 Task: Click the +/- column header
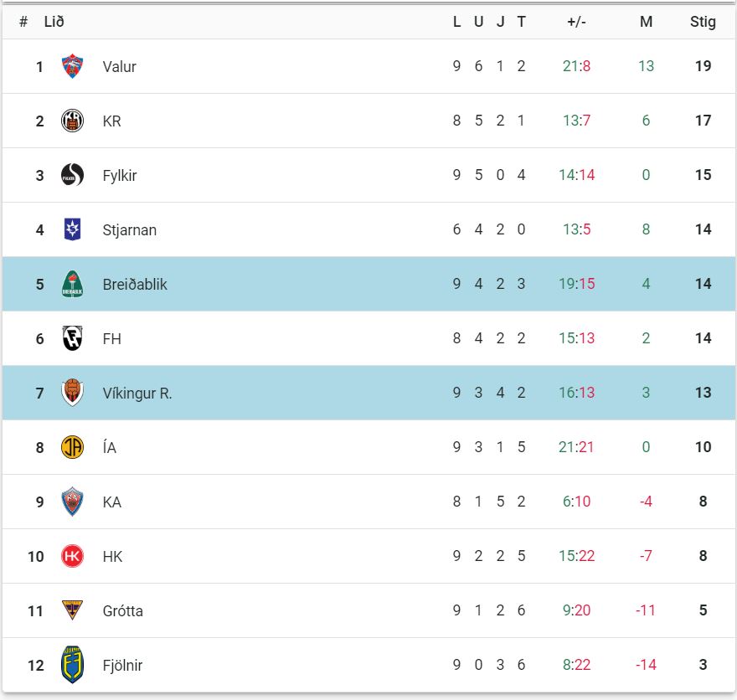(x=576, y=22)
